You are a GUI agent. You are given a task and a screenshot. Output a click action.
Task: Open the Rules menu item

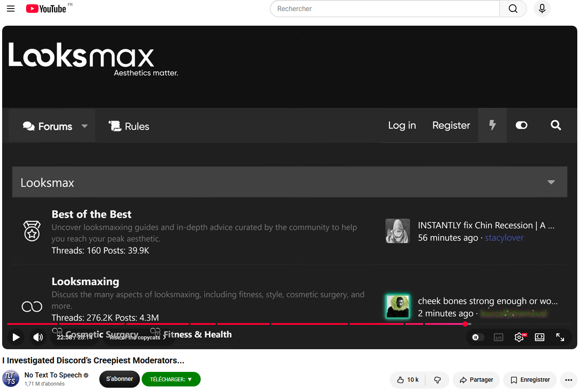click(x=129, y=126)
